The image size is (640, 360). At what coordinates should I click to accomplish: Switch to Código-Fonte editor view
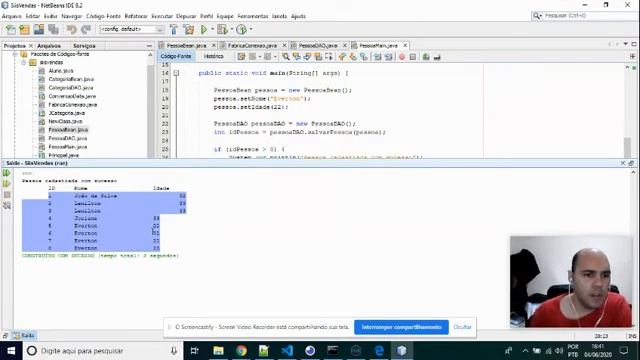[x=176, y=56]
